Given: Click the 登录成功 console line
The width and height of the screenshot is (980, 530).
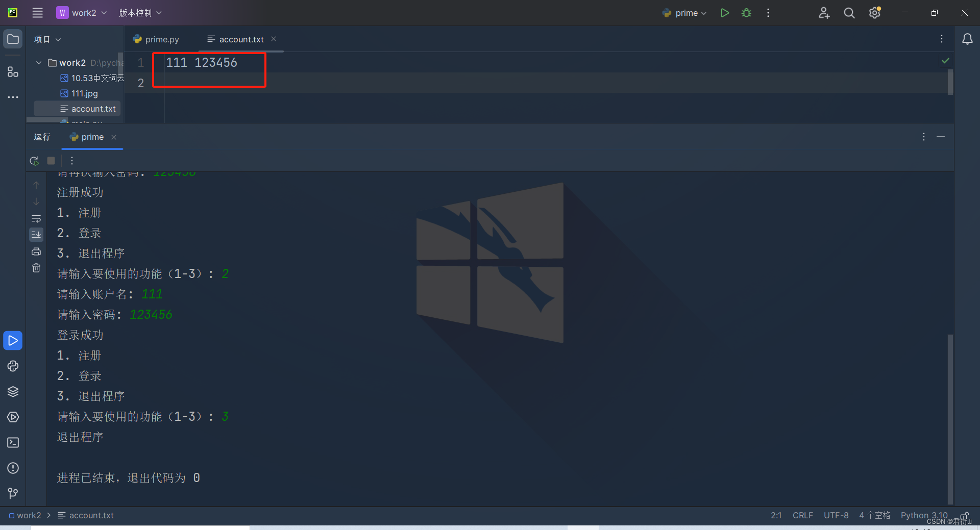Looking at the screenshot, I should [80, 335].
